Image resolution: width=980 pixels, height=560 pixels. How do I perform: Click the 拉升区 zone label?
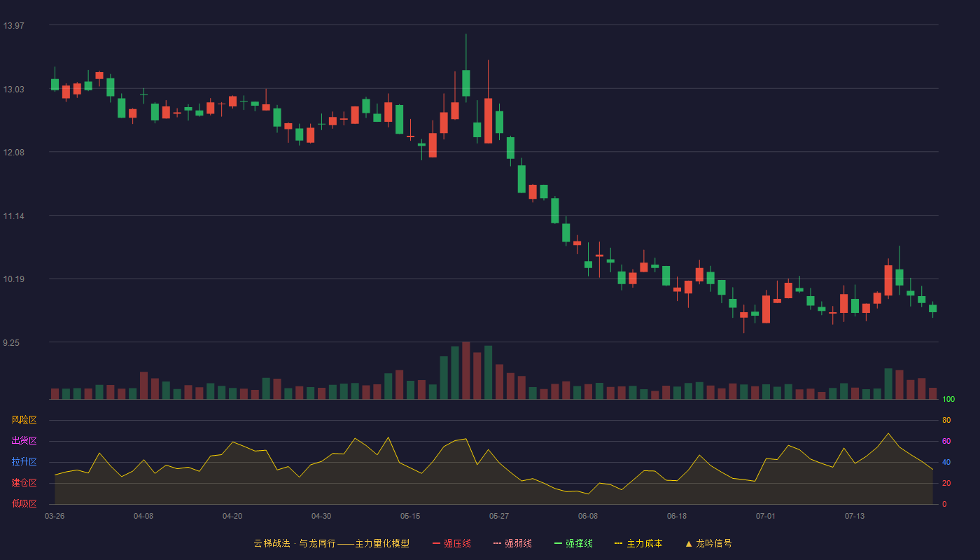point(24,462)
